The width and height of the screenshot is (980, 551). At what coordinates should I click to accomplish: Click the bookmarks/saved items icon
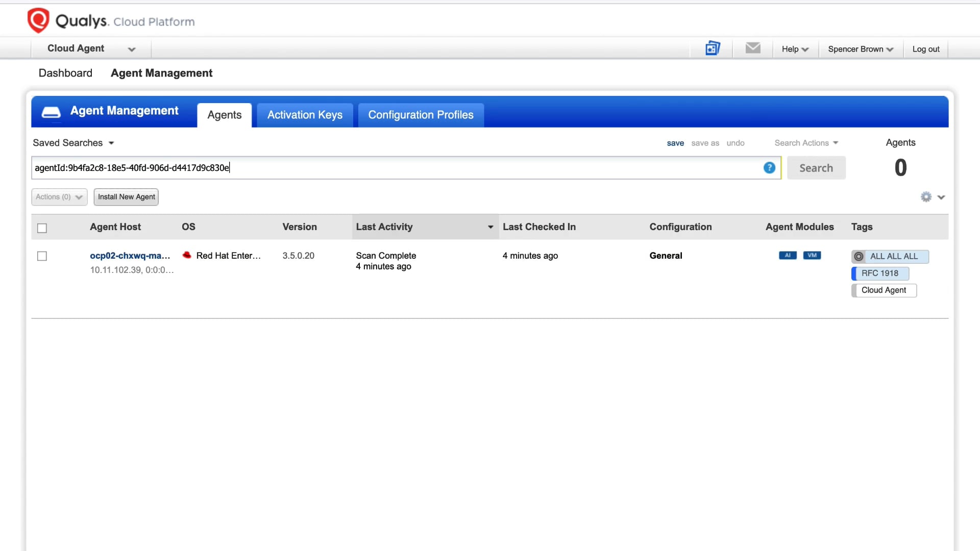pos(712,48)
